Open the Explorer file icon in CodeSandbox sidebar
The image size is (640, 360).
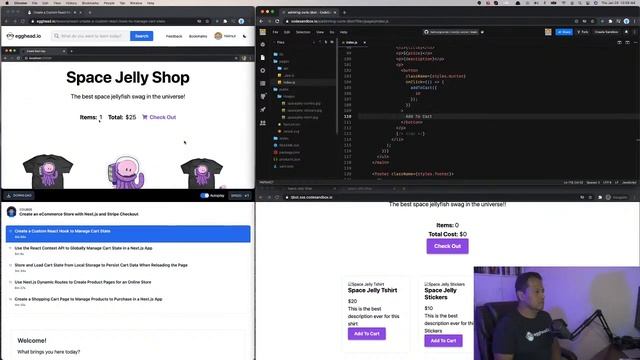pyautogui.click(x=263, y=58)
